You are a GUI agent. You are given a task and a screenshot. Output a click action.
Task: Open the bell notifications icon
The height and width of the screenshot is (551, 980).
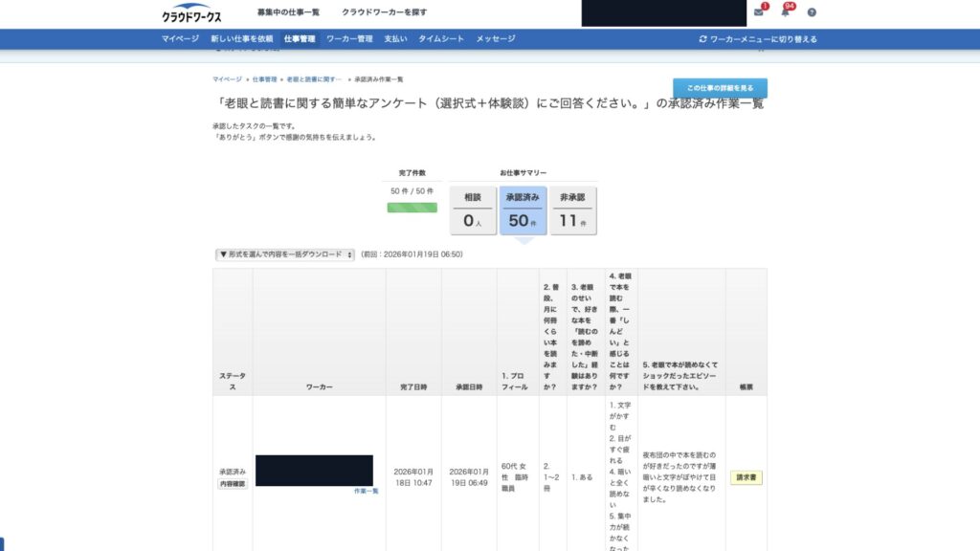pyautogui.click(x=786, y=12)
